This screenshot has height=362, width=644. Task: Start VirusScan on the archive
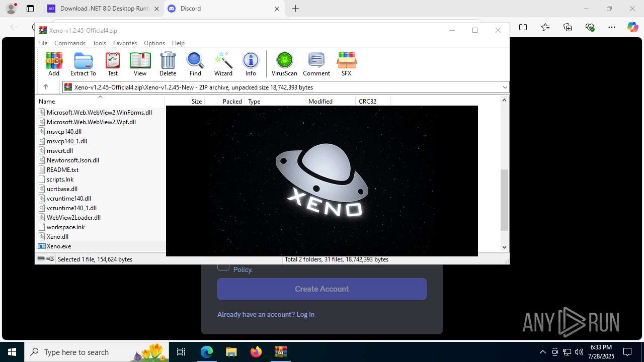(284, 64)
